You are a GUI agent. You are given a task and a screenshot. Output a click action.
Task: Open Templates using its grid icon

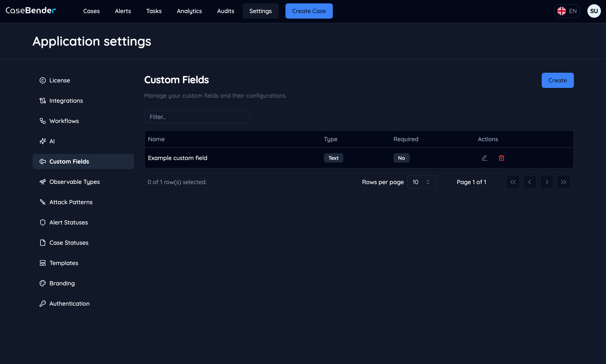43,263
